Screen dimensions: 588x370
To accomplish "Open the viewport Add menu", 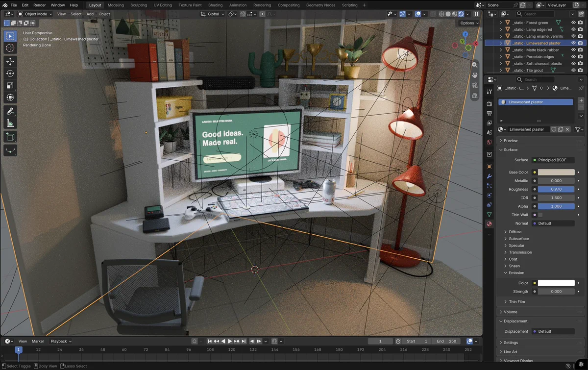I will (90, 14).
